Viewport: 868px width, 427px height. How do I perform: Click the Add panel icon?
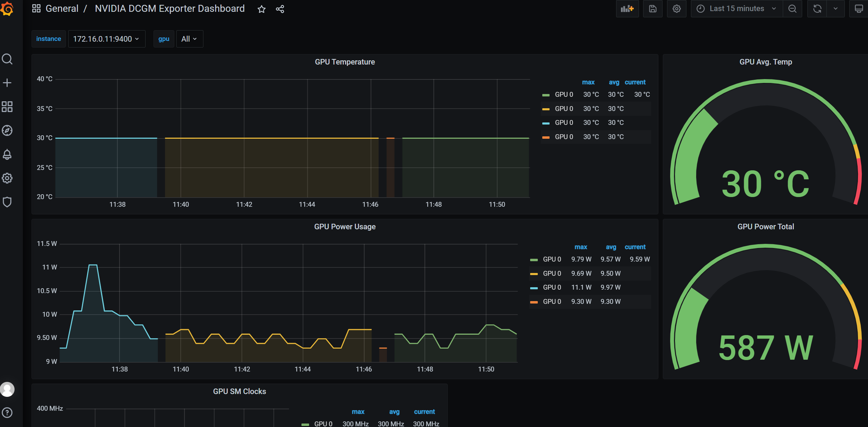click(627, 9)
